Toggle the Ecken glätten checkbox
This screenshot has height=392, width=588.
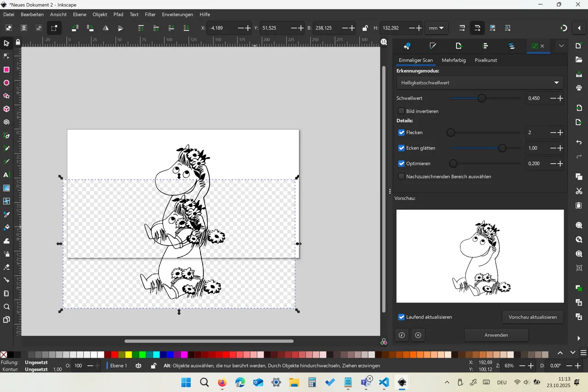[401, 148]
